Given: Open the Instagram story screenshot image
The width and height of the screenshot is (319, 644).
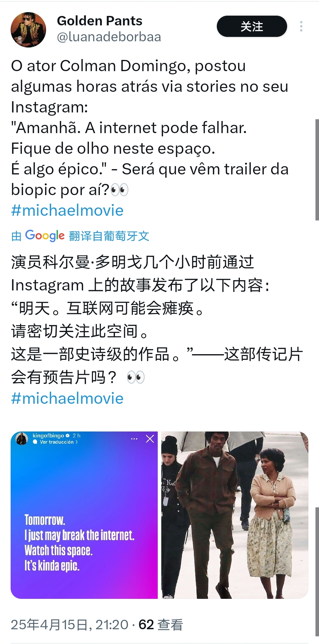Looking at the screenshot, I should (x=84, y=515).
